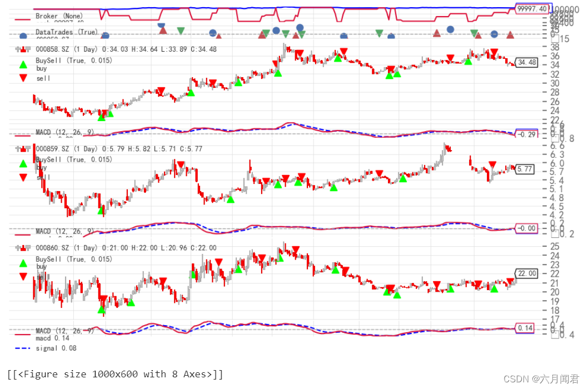The height and width of the screenshot is (389, 588).
Task: Click MACD (12, 26, 9) label below 000858.SZ
Action: pos(64,132)
